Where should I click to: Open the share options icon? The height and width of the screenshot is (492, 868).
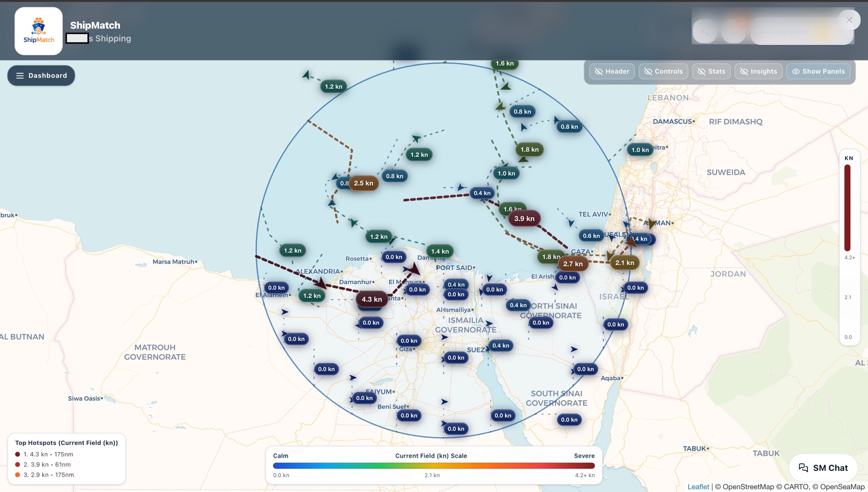[x=704, y=32]
